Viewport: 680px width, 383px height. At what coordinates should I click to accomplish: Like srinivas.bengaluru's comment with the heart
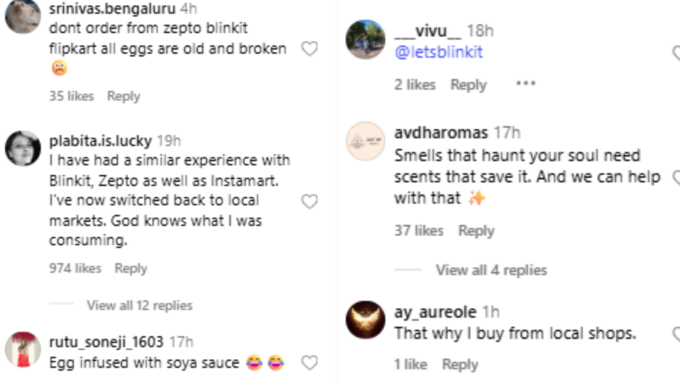click(310, 49)
